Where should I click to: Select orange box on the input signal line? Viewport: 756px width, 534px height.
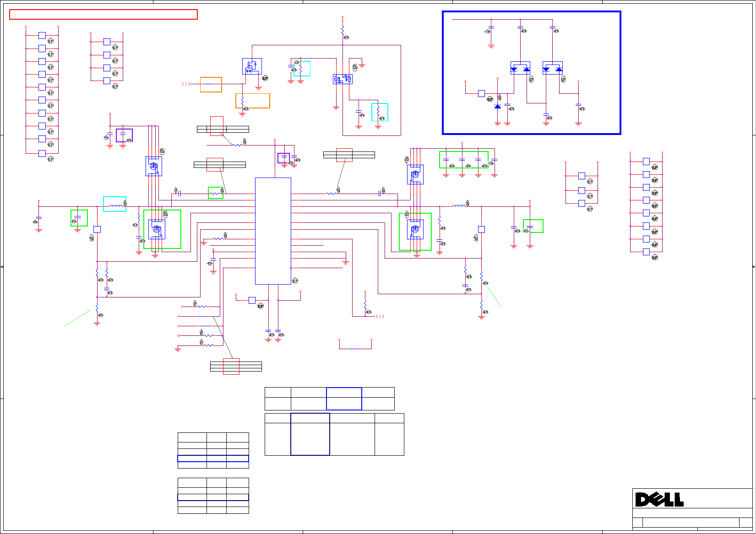(x=211, y=85)
